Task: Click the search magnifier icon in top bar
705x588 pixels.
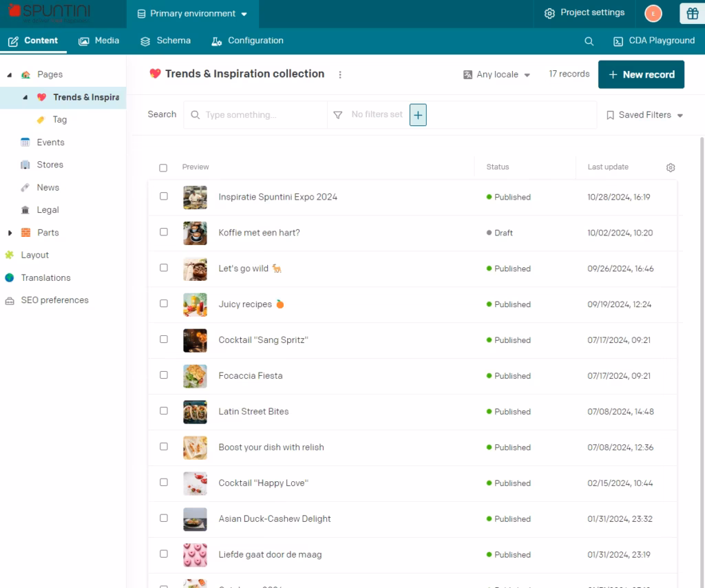Action: pos(589,41)
